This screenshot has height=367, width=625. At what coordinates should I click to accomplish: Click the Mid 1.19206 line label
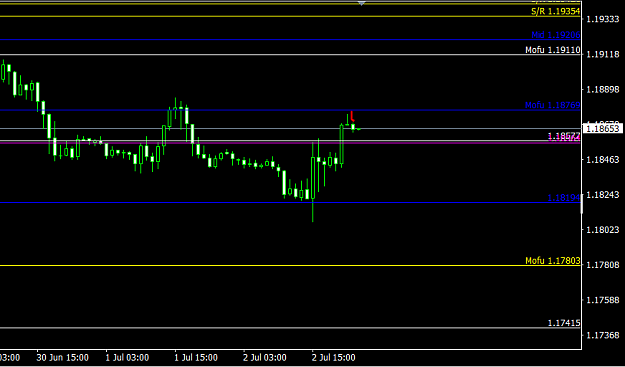point(556,35)
